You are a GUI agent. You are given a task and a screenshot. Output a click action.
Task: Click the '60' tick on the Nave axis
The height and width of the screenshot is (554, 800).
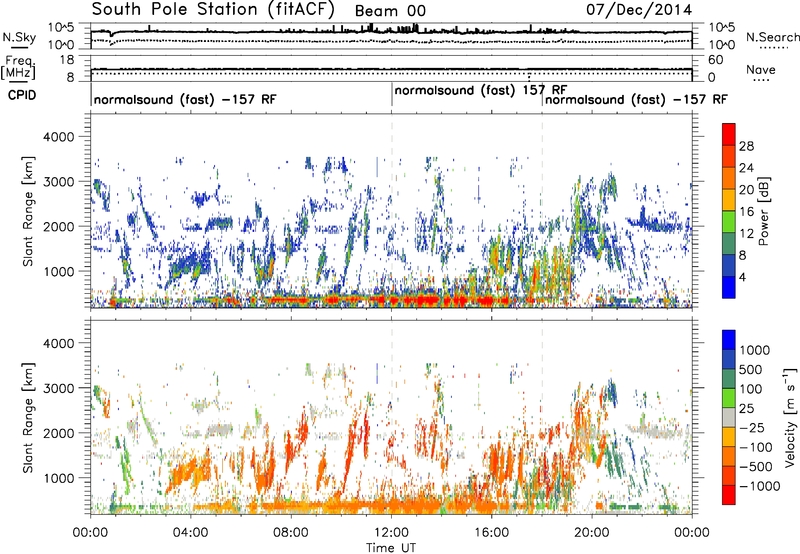715,60
